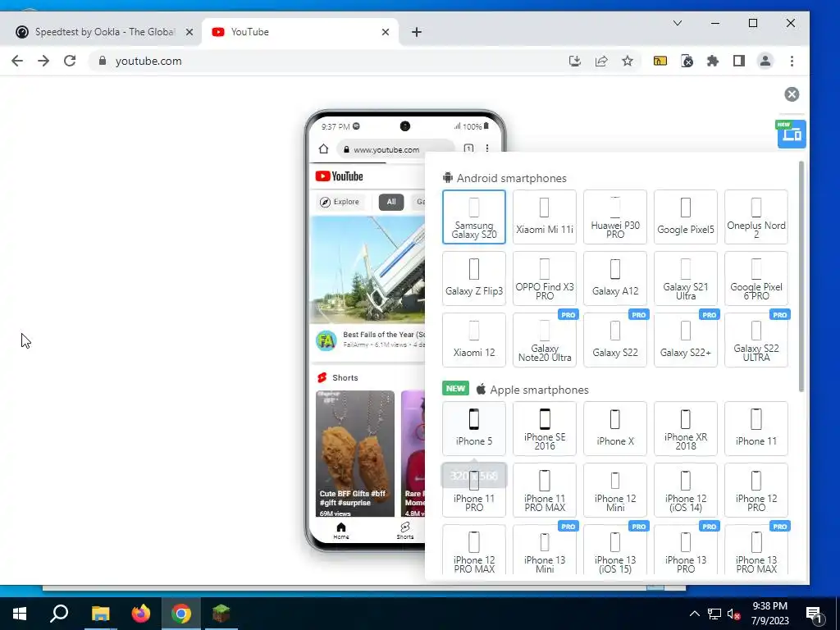The height and width of the screenshot is (630, 840).
Task: Choose the iPhone 11 PRO MAX device
Action: tap(545, 491)
